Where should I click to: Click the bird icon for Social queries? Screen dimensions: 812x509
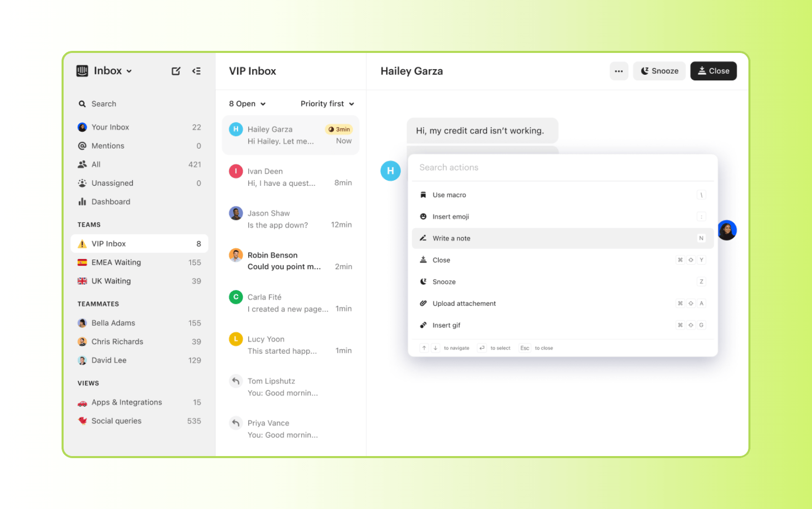pos(82,421)
